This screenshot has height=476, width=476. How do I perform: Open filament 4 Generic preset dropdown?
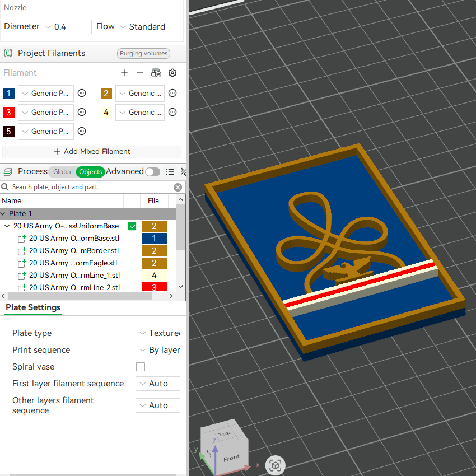[x=140, y=113]
